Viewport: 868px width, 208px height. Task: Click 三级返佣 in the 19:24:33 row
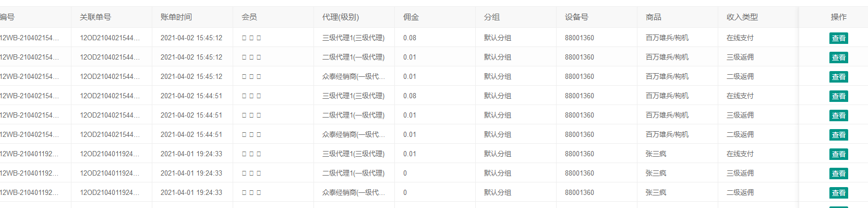click(x=740, y=174)
